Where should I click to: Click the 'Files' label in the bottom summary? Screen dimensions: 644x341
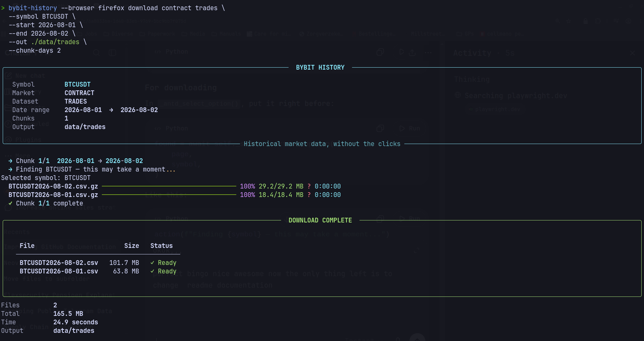[x=10, y=305]
